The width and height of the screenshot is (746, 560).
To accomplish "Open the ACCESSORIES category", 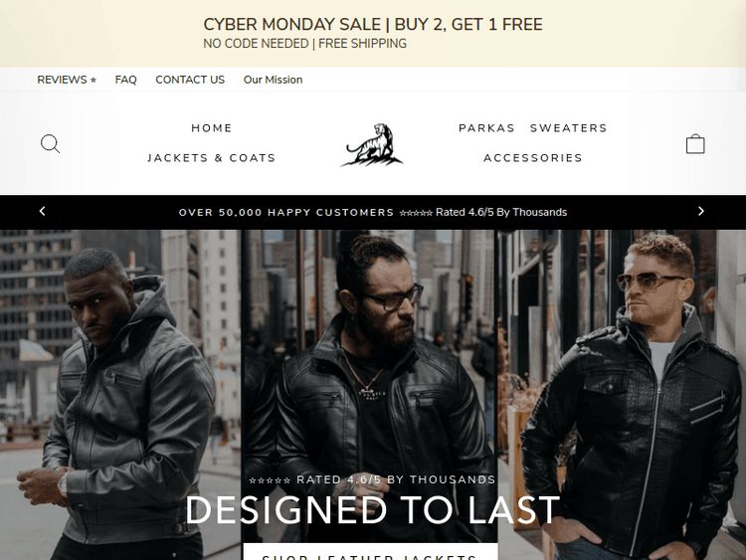I will (533, 158).
